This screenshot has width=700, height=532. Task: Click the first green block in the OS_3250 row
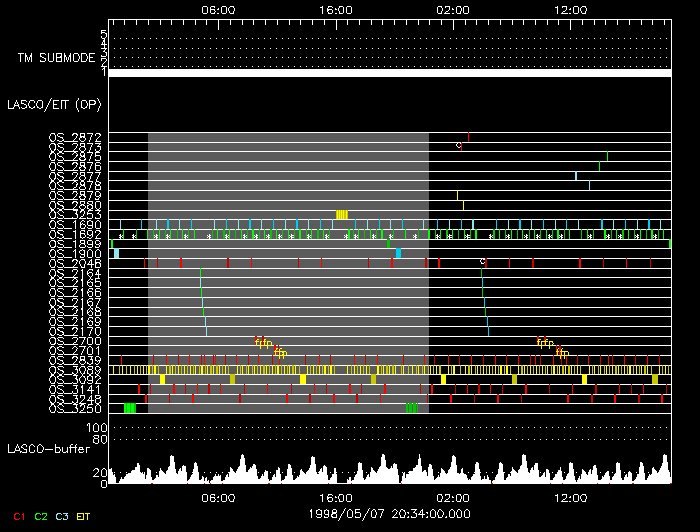click(130, 408)
